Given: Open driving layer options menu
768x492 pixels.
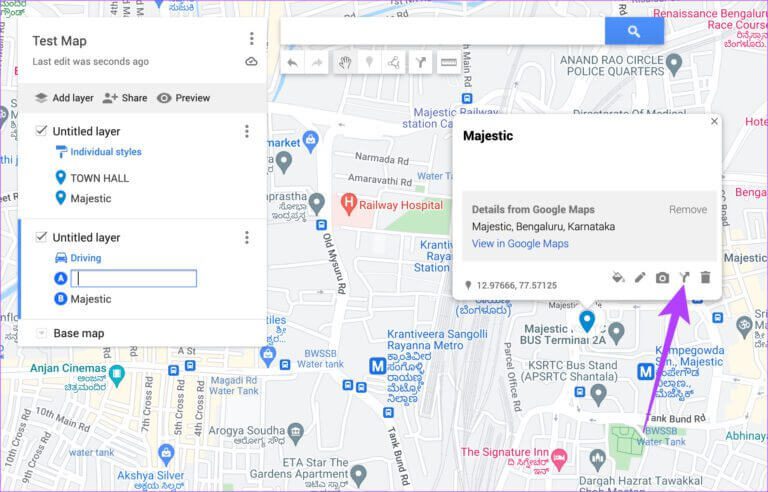Looking at the screenshot, I should point(247,238).
